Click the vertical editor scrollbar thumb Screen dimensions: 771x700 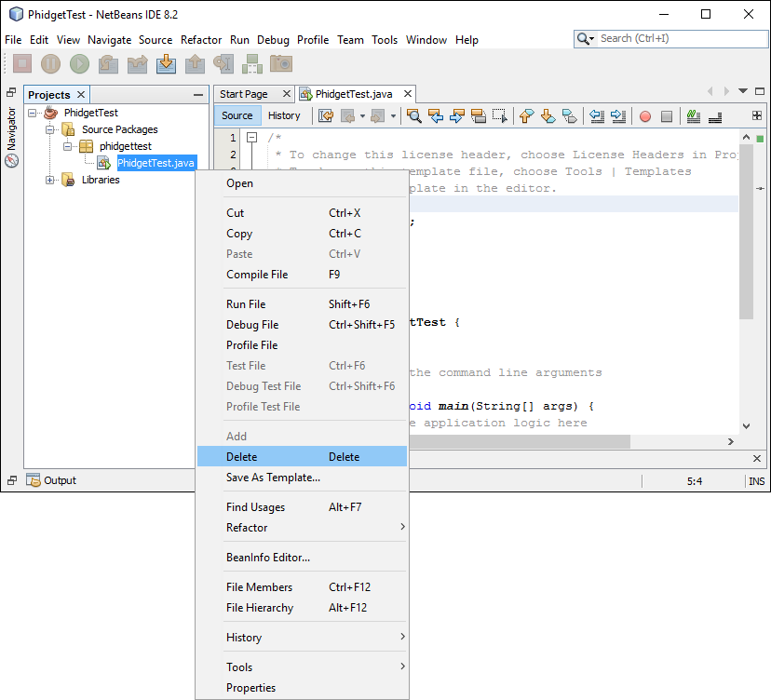(746, 232)
